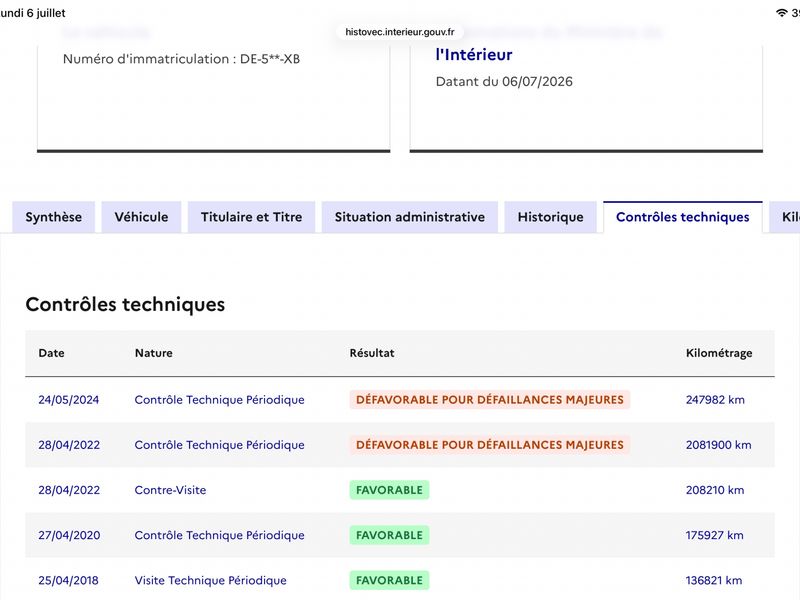Click the Date column header
Screen dimensions: 800x600
tap(52, 353)
